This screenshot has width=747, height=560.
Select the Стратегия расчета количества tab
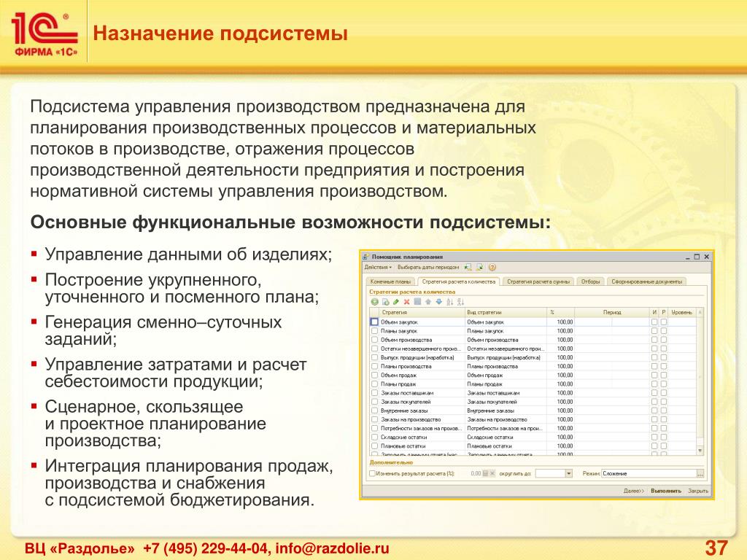[458, 281]
